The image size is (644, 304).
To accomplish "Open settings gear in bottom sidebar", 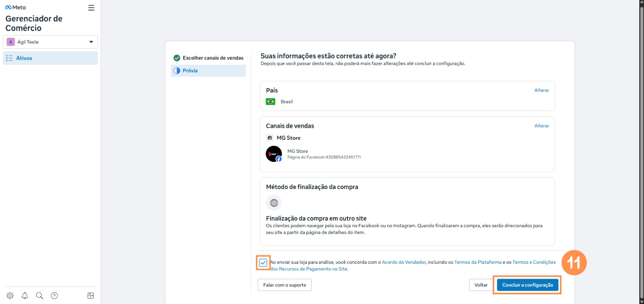I will coord(10,296).
